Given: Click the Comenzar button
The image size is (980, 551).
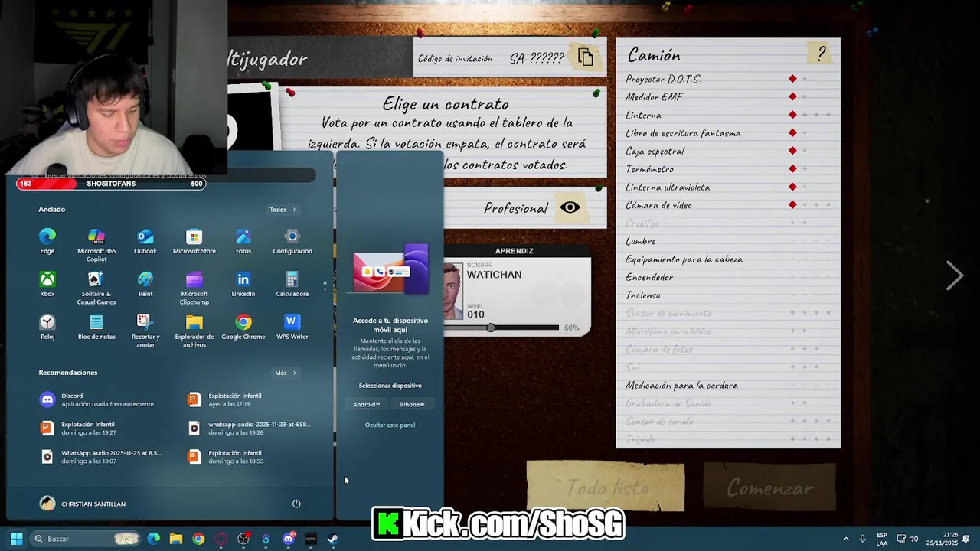Looking at the screenshot, I should [x=770, y=487].
